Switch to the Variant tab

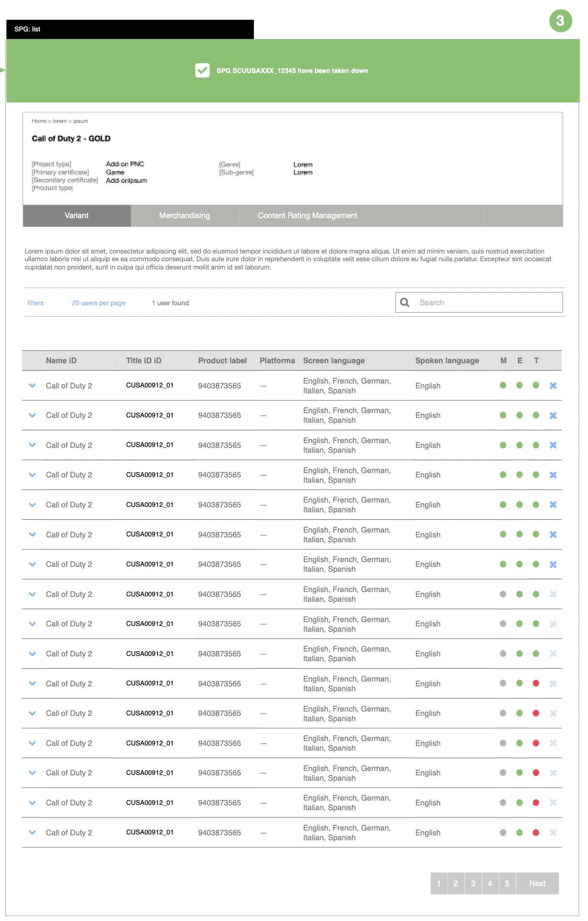tap(77, 216)
